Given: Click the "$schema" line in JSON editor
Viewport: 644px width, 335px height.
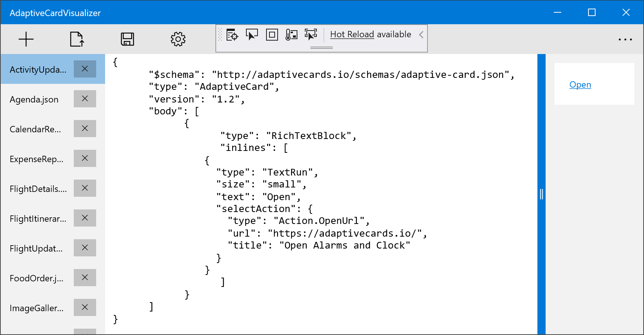Looking at the screenshot, I should pos(332,75).
